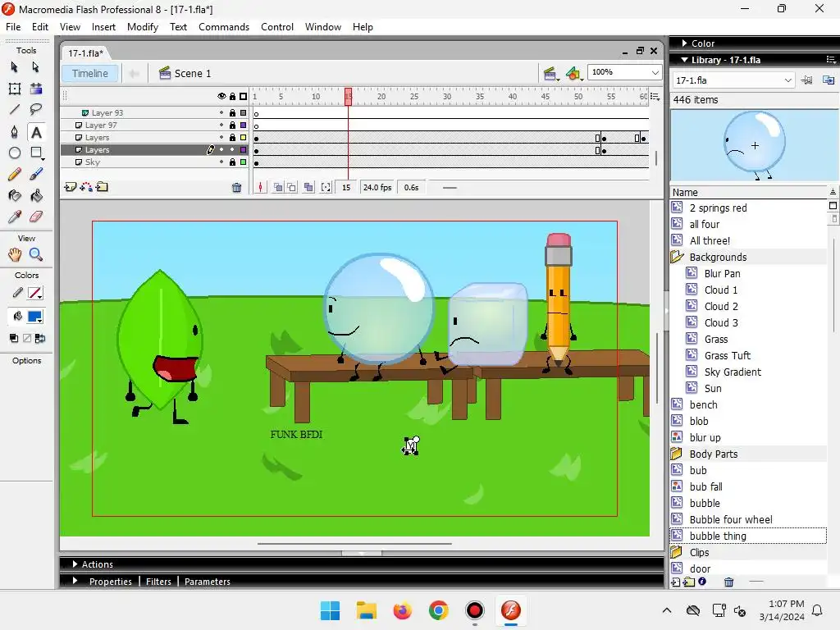Click the stroke color swatch
840x630 pixels.
pyautogui.click(x=35, y=293)
